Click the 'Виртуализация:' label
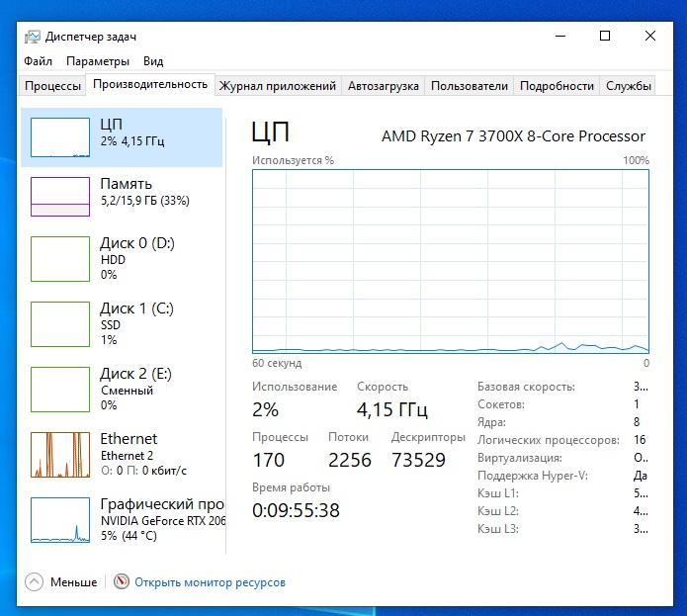This screenshot has width=687, height=616. click(x=520, y=458)
